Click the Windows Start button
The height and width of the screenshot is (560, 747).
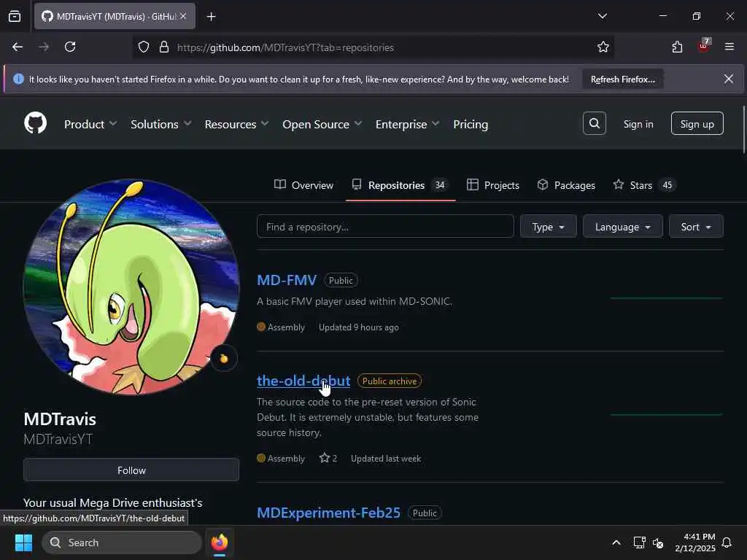point(23,542)
